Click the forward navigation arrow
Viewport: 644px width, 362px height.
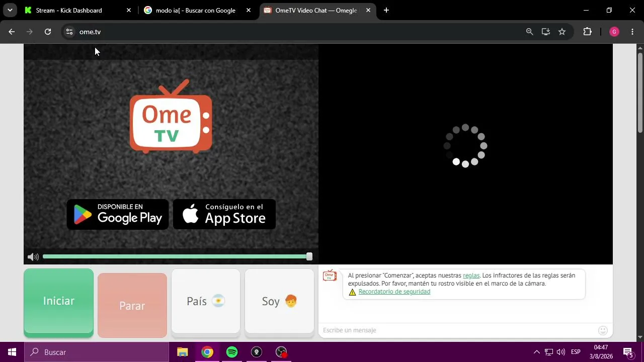pyautogui.click(x=30, y=32)
